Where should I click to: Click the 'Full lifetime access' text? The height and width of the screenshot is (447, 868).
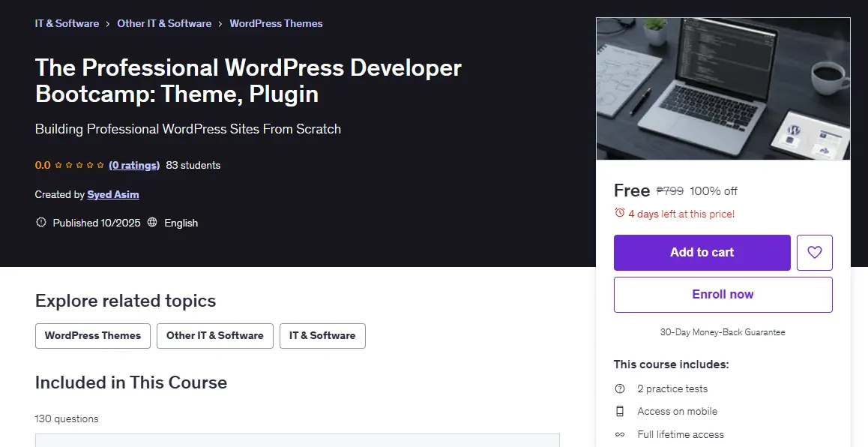point(681,435)
